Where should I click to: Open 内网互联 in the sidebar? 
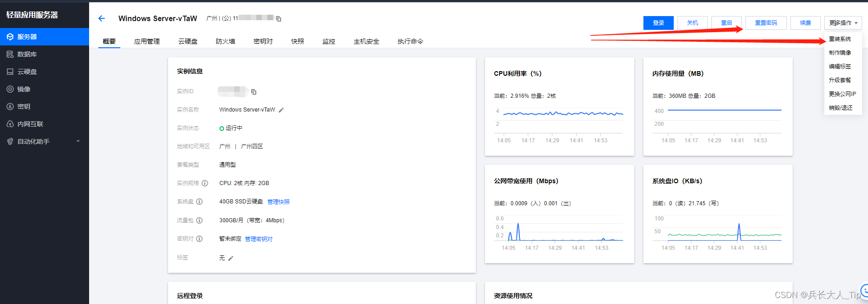[45, 124]
